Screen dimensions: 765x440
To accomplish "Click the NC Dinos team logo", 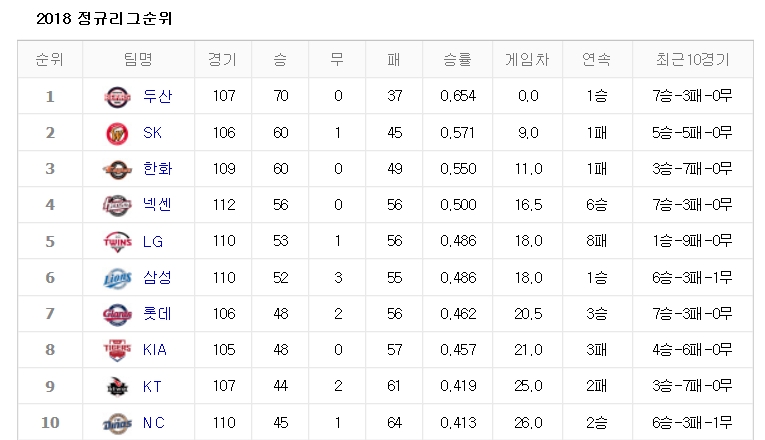I will [x=117, y=423].
